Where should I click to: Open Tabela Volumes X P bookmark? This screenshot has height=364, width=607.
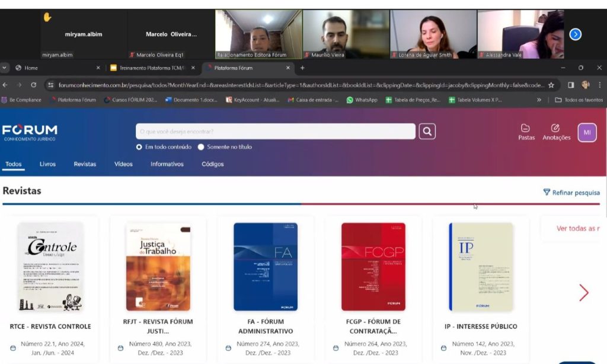click(475, 100)
